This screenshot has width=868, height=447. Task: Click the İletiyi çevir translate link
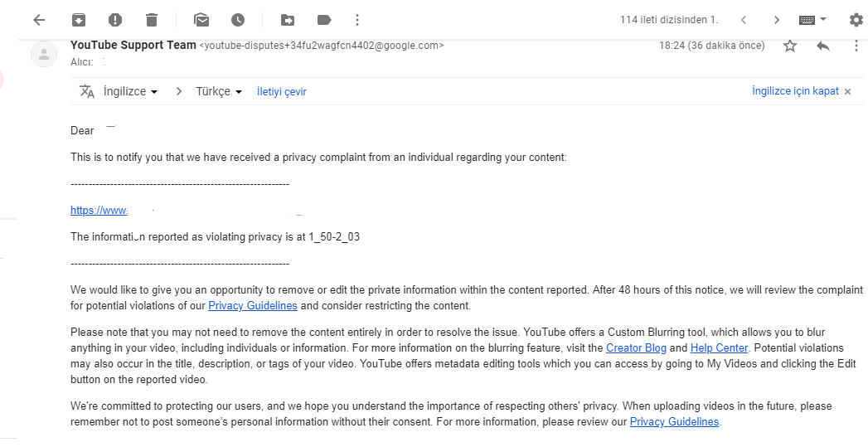pyautogui.click(x=281, y=92)
